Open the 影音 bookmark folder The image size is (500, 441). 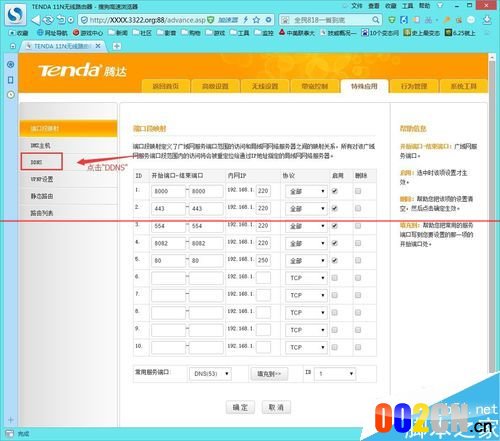pyautogui.click(x=166, y=33)
